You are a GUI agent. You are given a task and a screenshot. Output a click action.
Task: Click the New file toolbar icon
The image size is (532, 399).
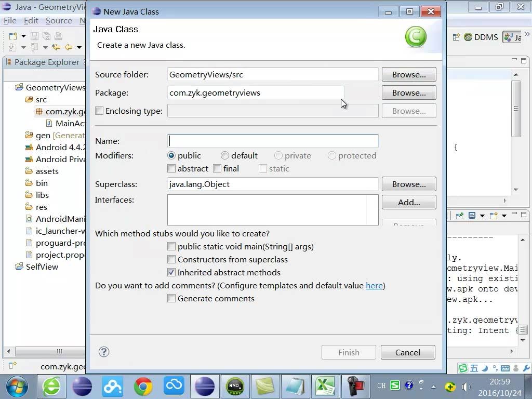click(x=13, y=36)
